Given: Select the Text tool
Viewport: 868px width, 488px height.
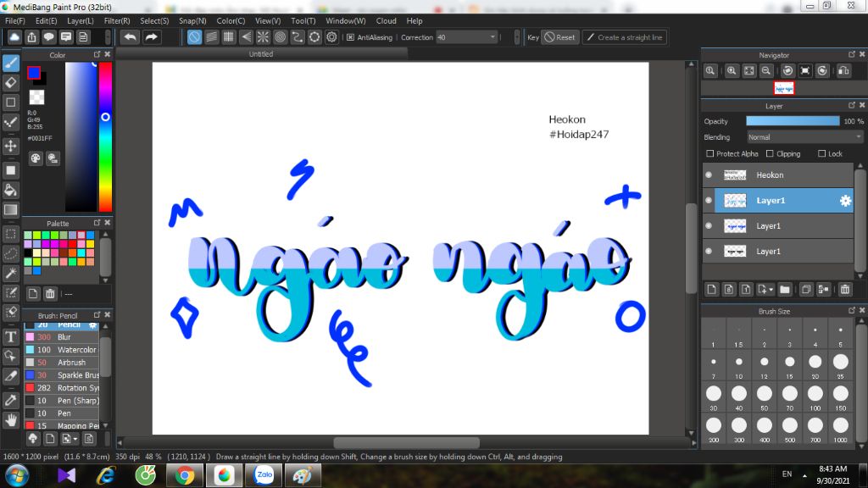Looking at the screenshot, I should (11, 336).
